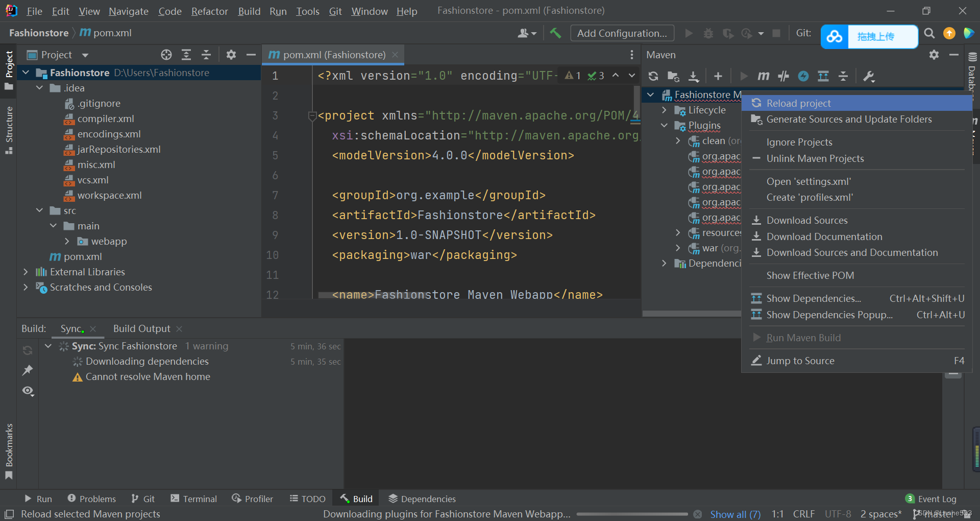The height and width of the screenshot is (521, 980).
Task: Select Reload project in context menu
Action: tap(856, 103)
